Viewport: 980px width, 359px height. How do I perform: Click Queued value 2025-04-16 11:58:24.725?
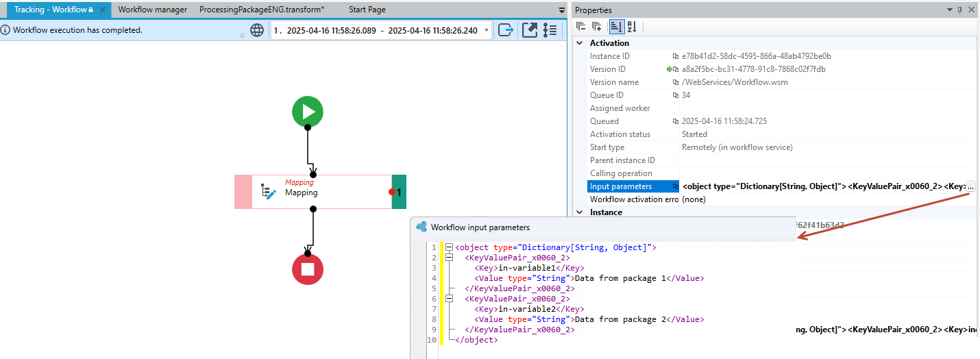tap(726, 121)
